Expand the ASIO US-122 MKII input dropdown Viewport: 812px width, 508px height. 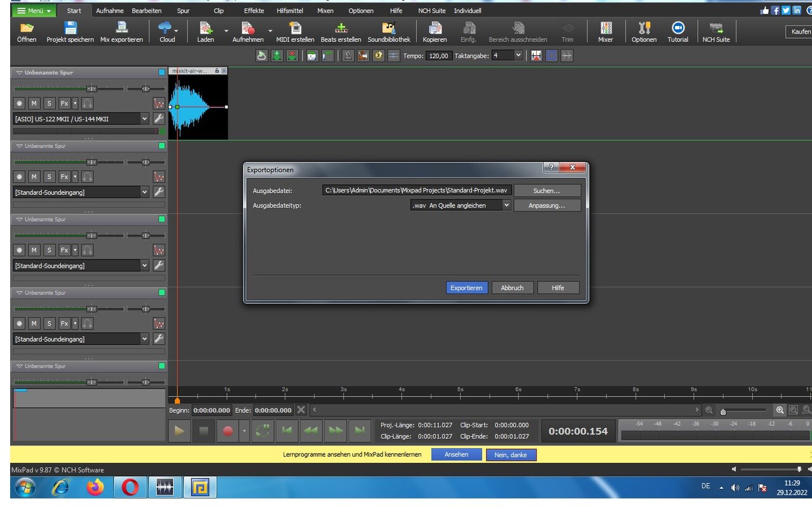click(x=145, y=119)
